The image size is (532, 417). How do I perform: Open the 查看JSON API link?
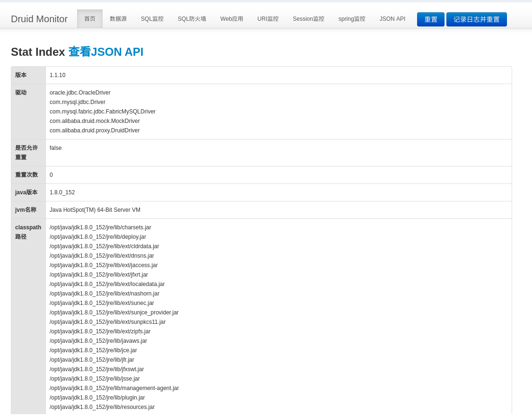(x=106, y=52)
